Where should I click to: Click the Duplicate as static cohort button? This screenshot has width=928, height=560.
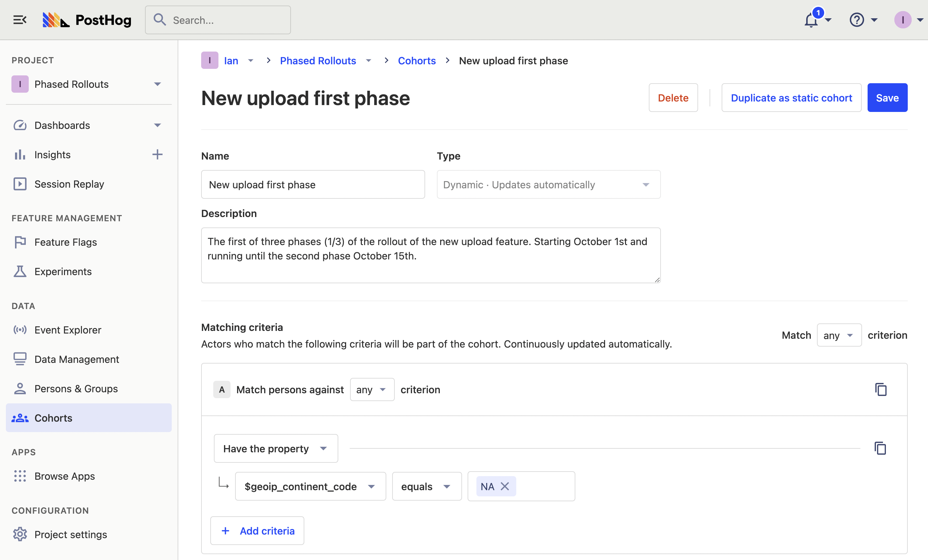(792, 98)
